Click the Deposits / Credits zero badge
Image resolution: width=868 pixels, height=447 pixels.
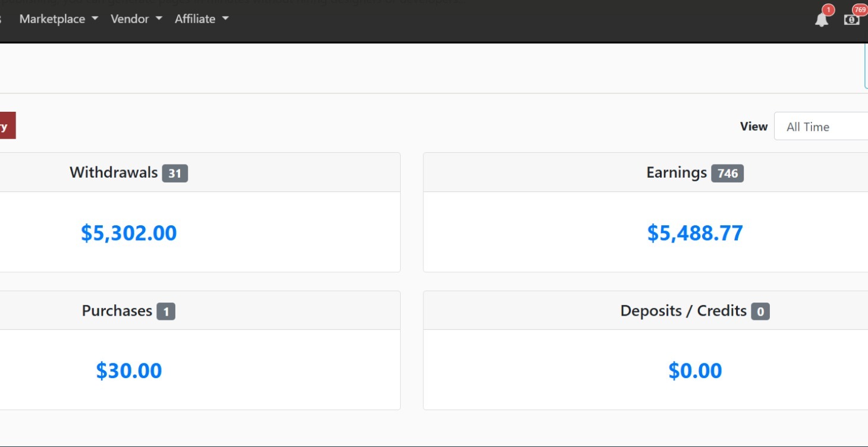[760, 311]
